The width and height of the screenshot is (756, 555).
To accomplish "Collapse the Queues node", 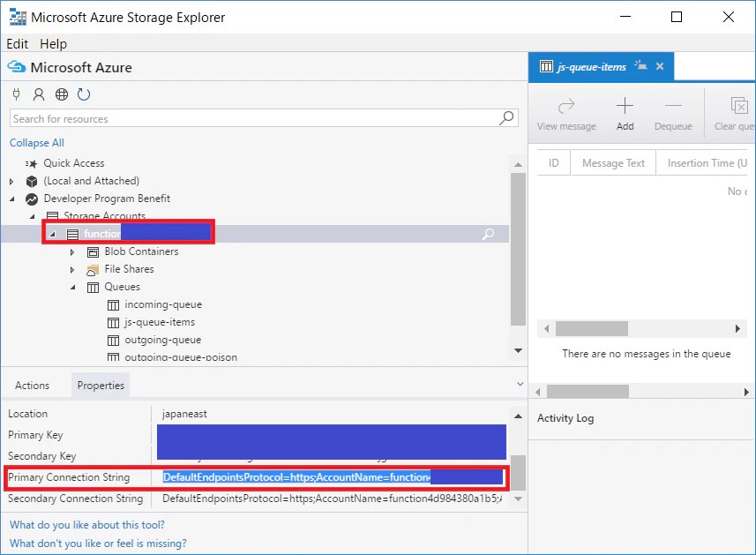I will pos(73,288).
